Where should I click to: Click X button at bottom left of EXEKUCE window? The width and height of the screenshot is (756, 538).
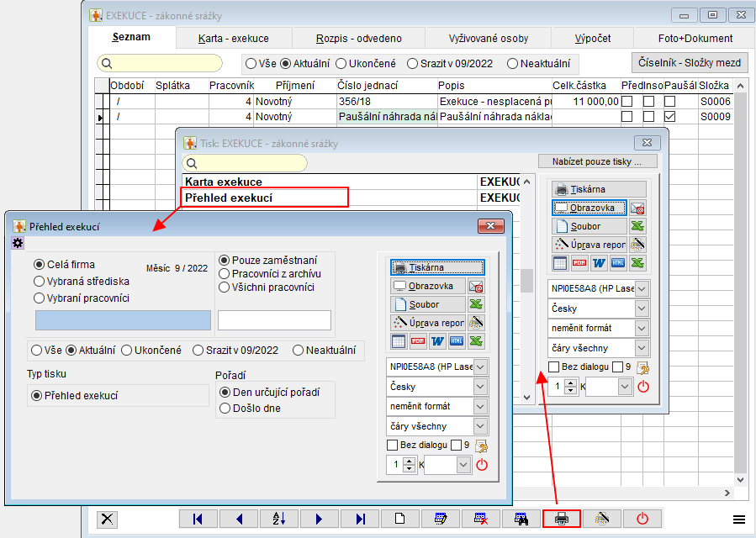pyautogui.click(x=107, y=520)
